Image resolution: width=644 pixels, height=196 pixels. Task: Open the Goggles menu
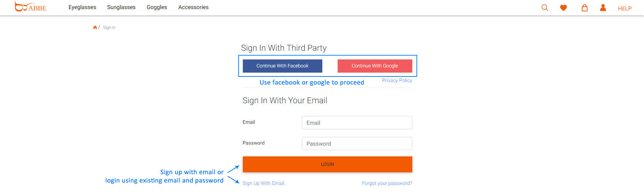(157, 7)
